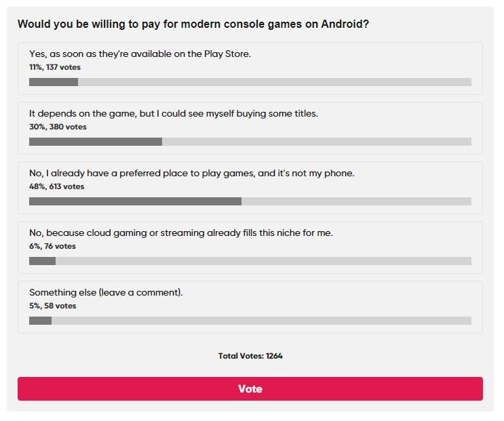Viewport: 504px width, 421px height.
Task: Choose "Something else (leave a comment)" option
Action: point(106,292)
